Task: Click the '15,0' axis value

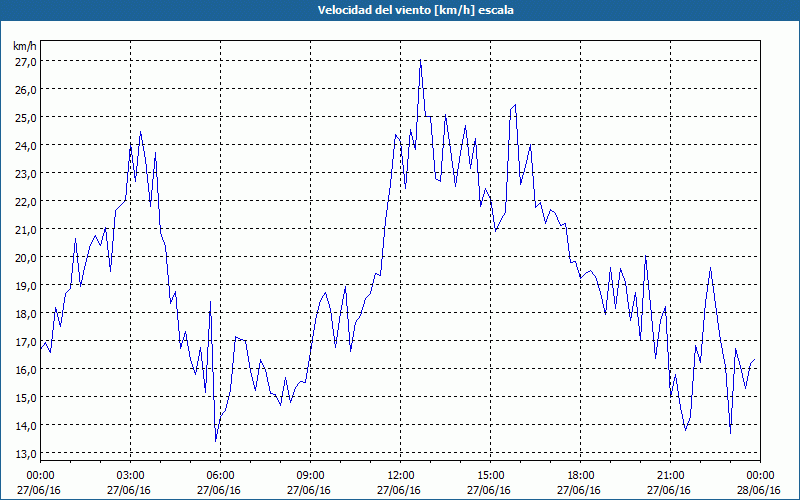Action: click(x=24, y=397)
